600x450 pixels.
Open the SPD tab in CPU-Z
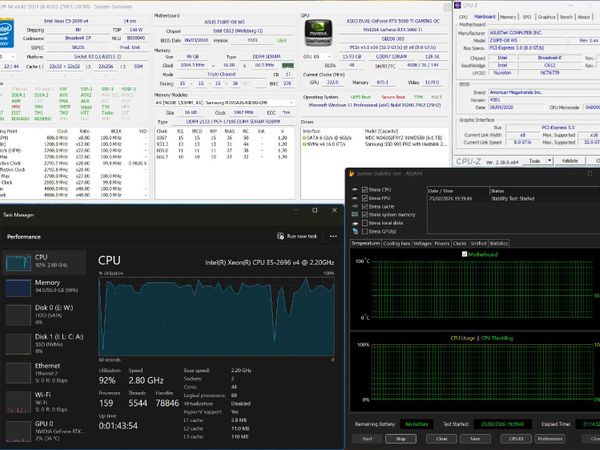click(527, 17)
